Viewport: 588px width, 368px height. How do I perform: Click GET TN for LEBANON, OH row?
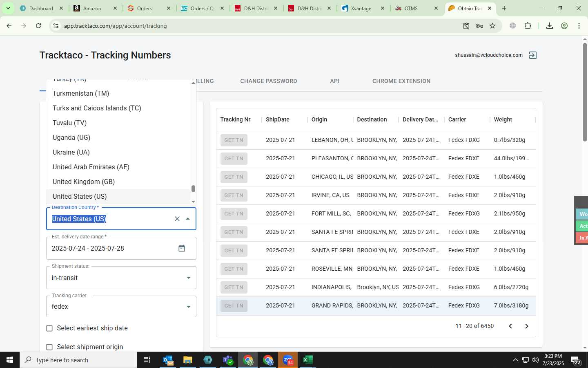[x=234, y=140]
